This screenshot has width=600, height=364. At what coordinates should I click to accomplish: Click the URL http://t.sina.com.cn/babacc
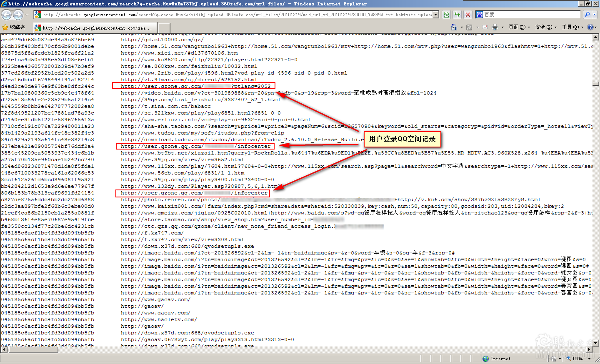click(166, 106)
